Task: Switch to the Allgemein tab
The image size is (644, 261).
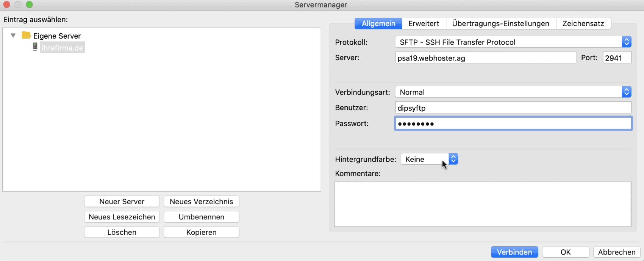Action: pos(378,23)
